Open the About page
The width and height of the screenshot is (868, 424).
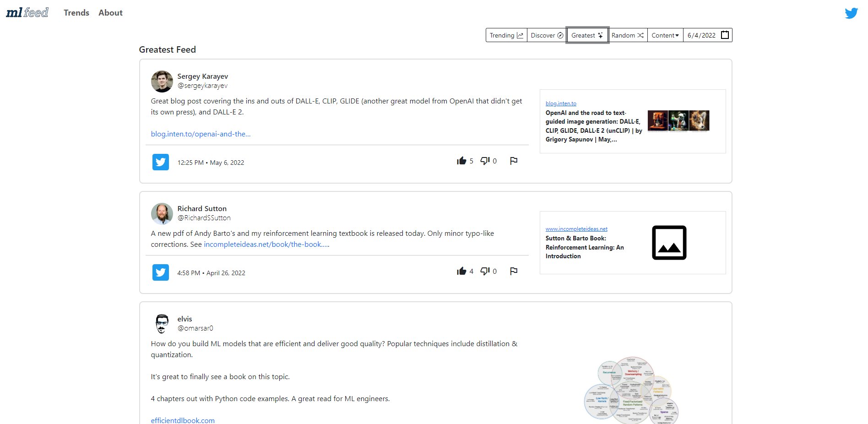tap(110, 12)
